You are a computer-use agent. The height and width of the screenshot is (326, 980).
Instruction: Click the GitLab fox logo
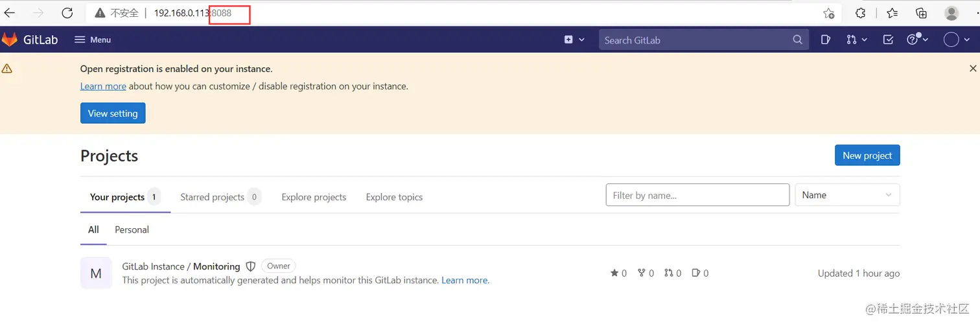click(10, 40)
